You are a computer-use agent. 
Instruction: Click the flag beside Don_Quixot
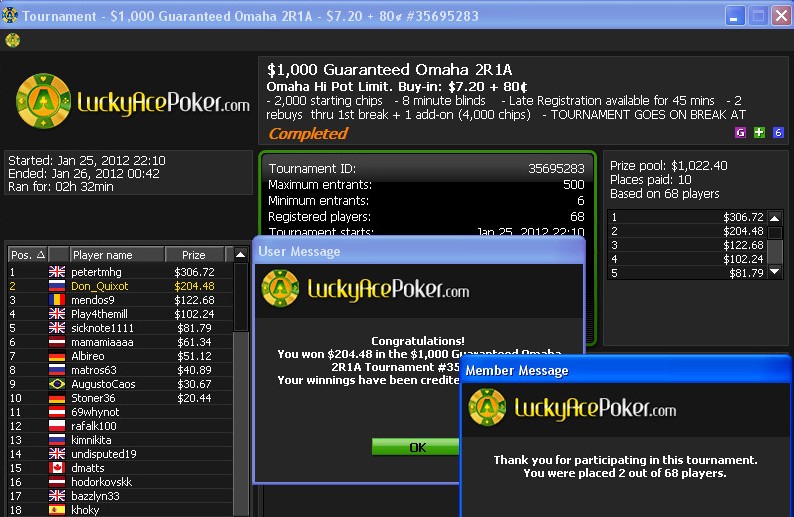[57, 286]
